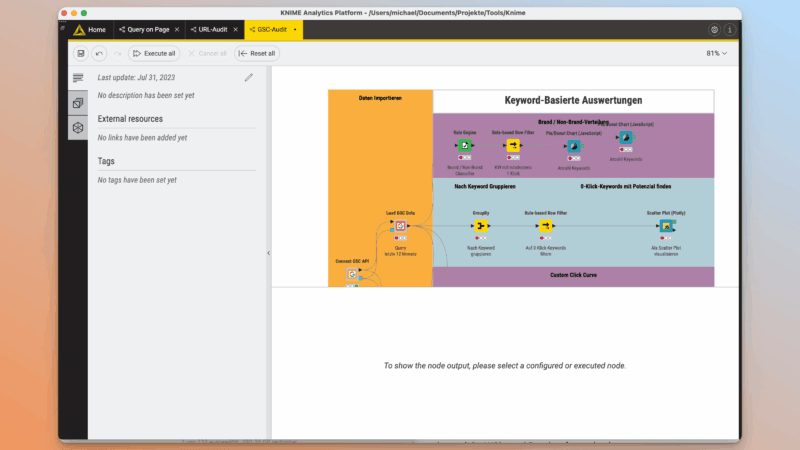
Task: Edit the workflow description with pencil icon
Action: pos(248,78)
